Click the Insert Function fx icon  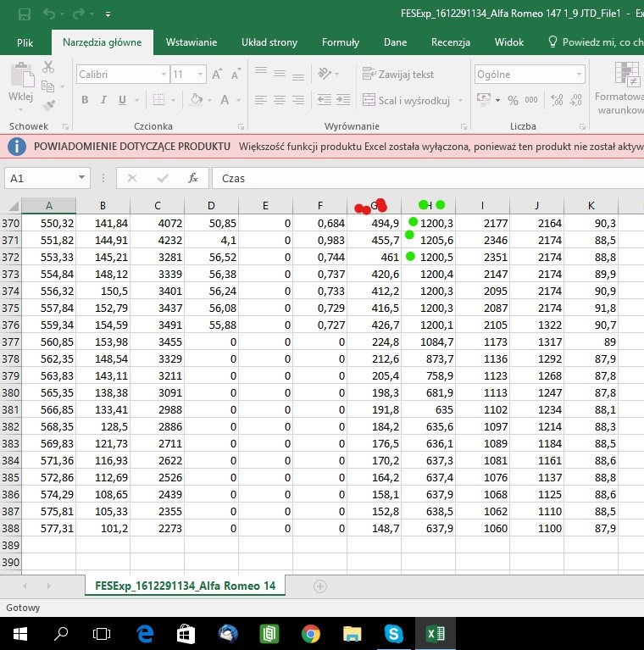[x=193, y=179]
